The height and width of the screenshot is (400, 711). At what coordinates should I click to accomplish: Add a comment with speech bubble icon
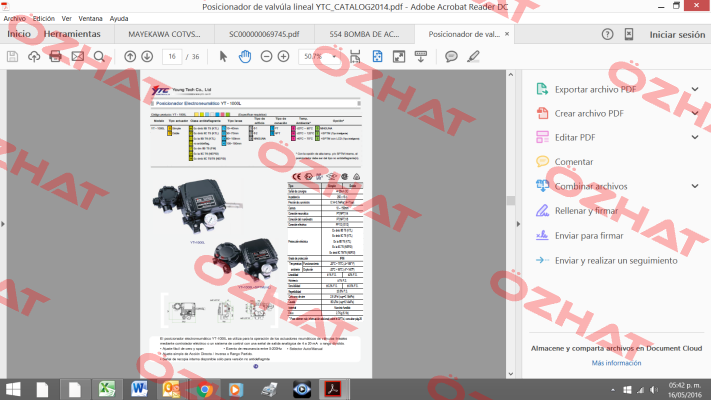point(451,57)
